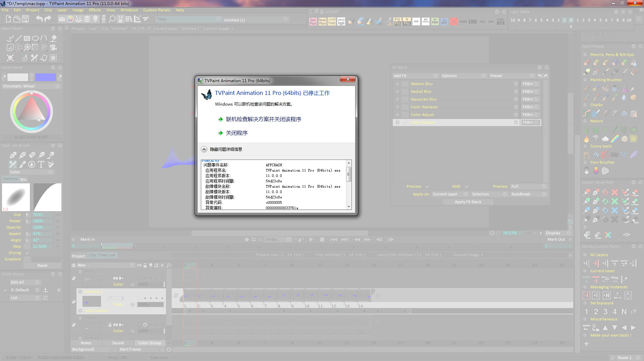Open the Chromatic Wheel dropdown in Color Panel
This screenshot has height=361, width=644.
pyautogui.click(x=31, y=86)
